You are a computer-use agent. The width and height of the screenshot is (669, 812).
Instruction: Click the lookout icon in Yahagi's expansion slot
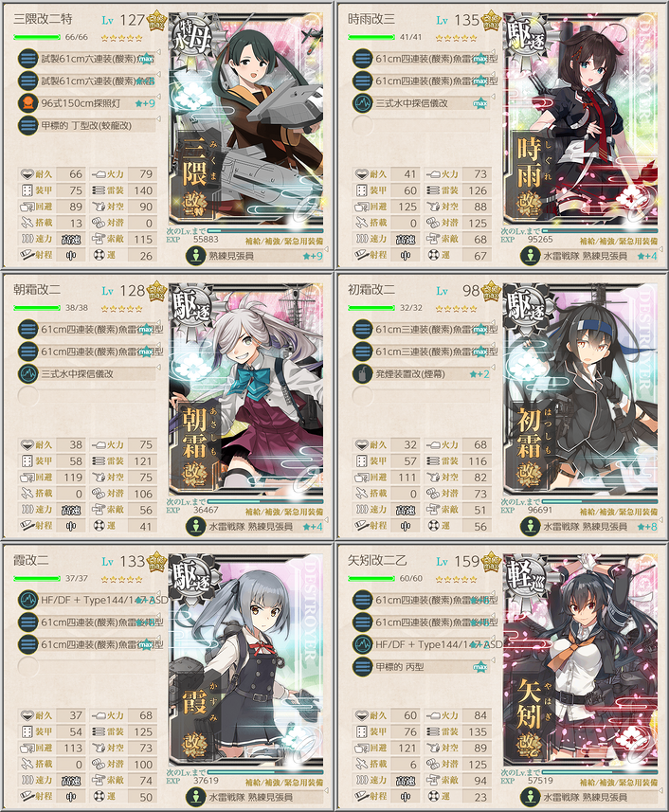point(531,797)
